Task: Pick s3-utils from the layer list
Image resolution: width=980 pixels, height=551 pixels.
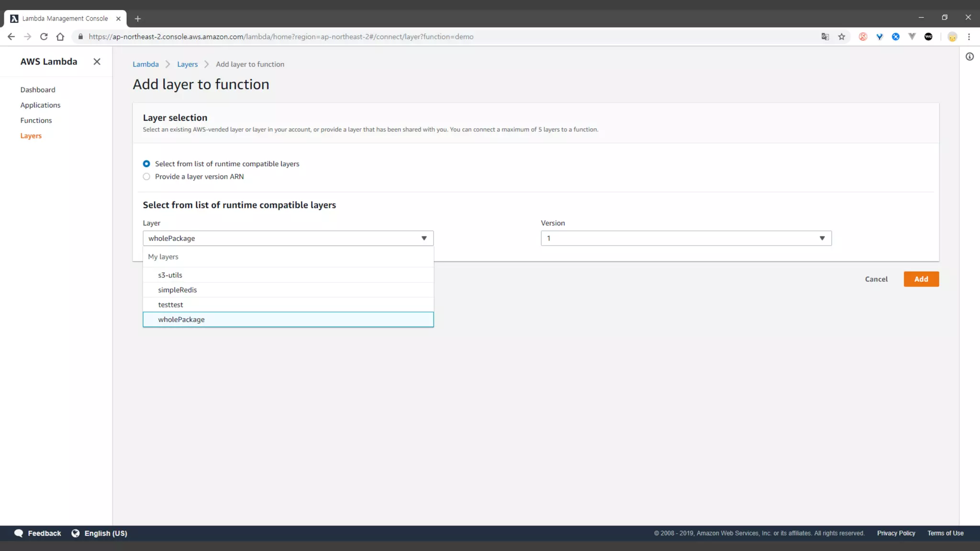Action: (170, 275)
